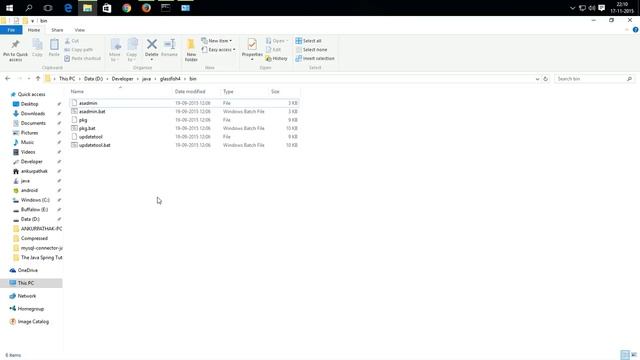The height and width of the screenshot is (360, 640).
Task: Create a New folder from the ribbon
Action: pyautogui.click(x=191, y=50)
